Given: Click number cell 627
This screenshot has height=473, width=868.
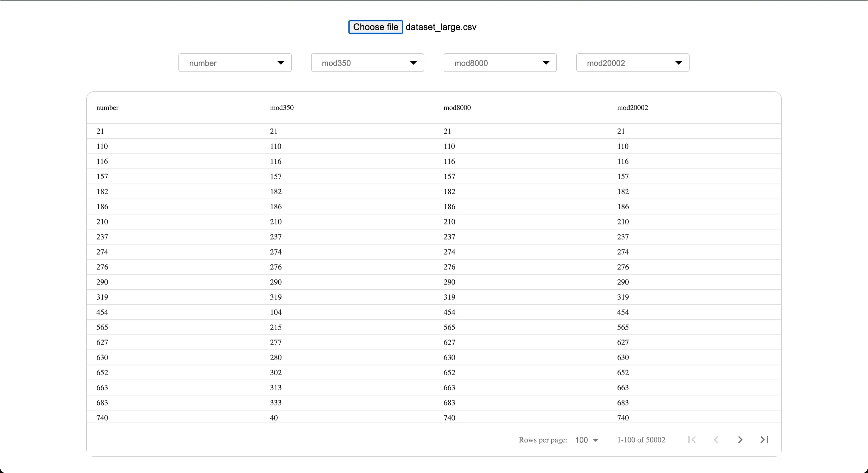Looking at the screenshot, I should tap(102, 342).
